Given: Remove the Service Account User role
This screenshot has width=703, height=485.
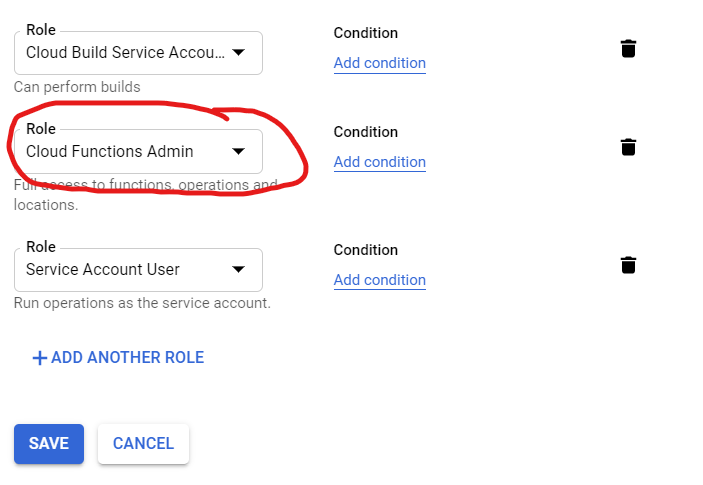Looking at the screenshot, I should pyautogui.click(x=628, y=265).
